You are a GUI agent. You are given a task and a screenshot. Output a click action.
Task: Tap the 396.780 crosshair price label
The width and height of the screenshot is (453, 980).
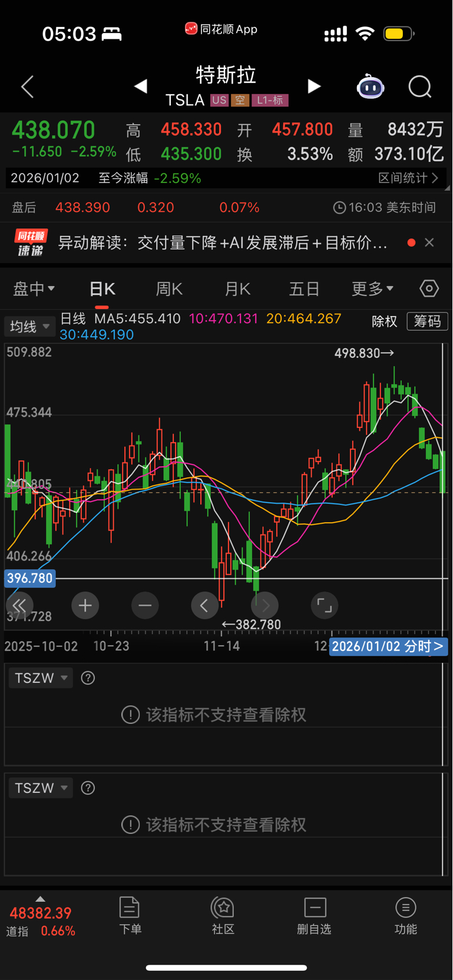(x=30, y=578)
